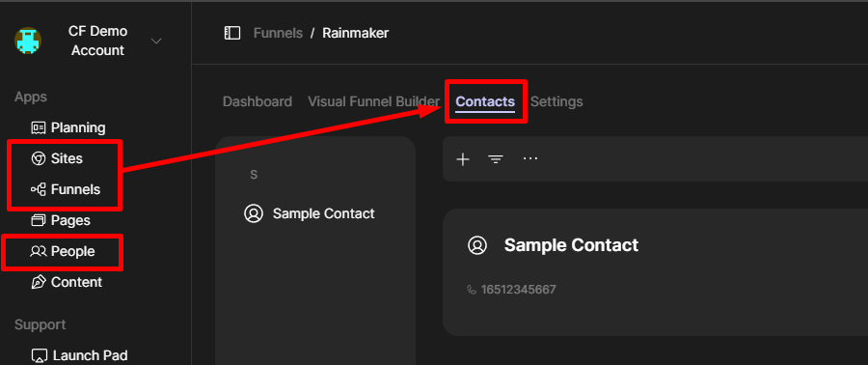Open the contacts filter icon
This screenshot has width=868, height=365.
click(x=496, y=159)
